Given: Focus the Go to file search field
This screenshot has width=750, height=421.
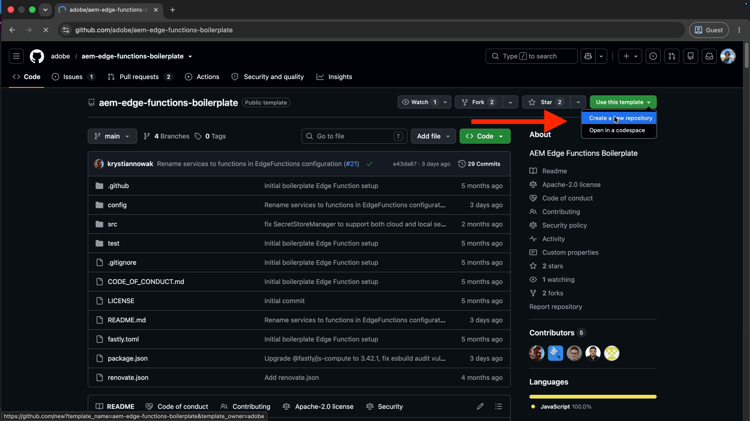Looking at the screenshot, I should click(354, 136).
